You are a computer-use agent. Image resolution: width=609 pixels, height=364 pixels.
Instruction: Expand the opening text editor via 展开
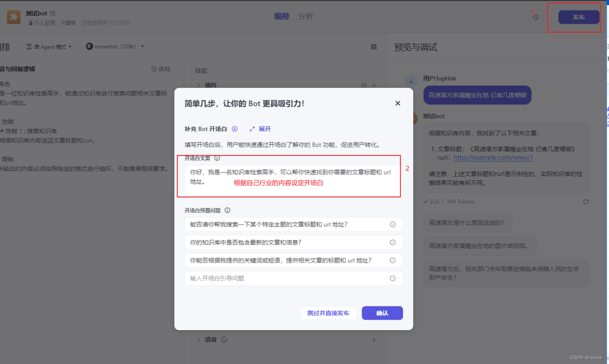click(260, 129)
